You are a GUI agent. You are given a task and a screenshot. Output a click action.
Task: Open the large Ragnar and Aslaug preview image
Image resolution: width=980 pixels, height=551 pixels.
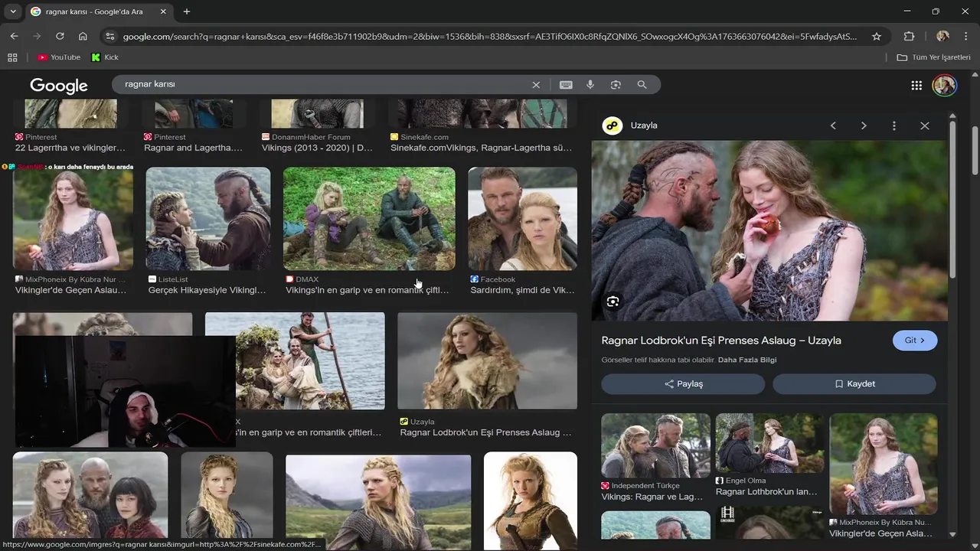tap(769, 230)
